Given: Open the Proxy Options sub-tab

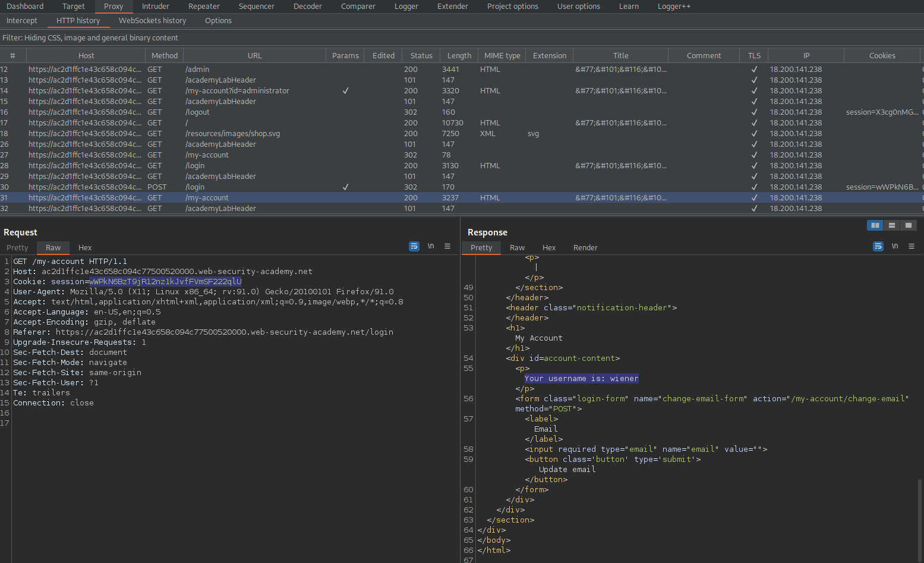Looking at the screenshot, I should click(x=219, y=21).
